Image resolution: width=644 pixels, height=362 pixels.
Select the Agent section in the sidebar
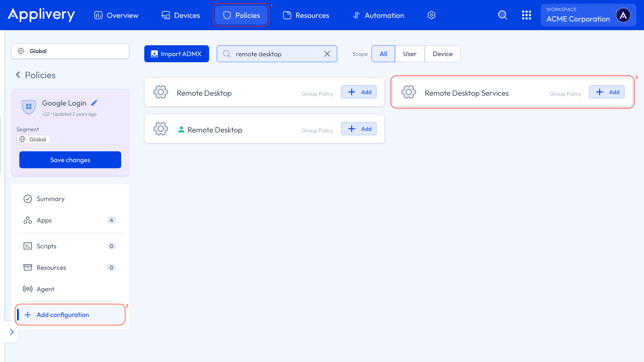(45, 289)
